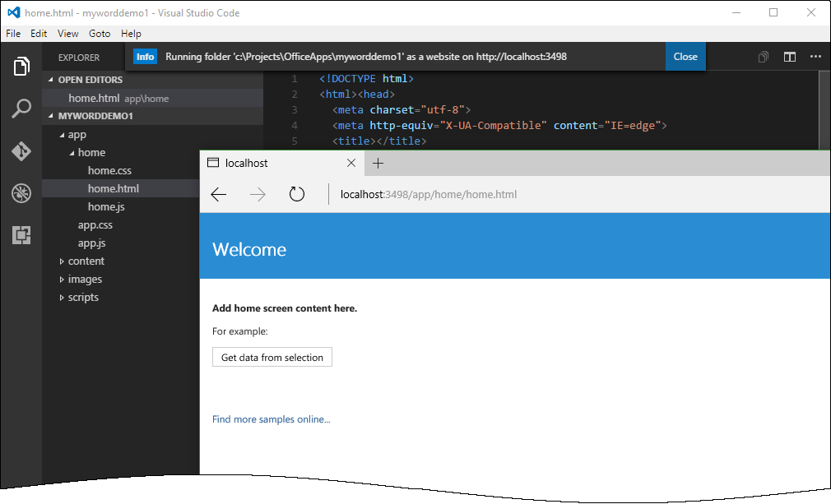Click the browser refresh icon

point(297,195)
